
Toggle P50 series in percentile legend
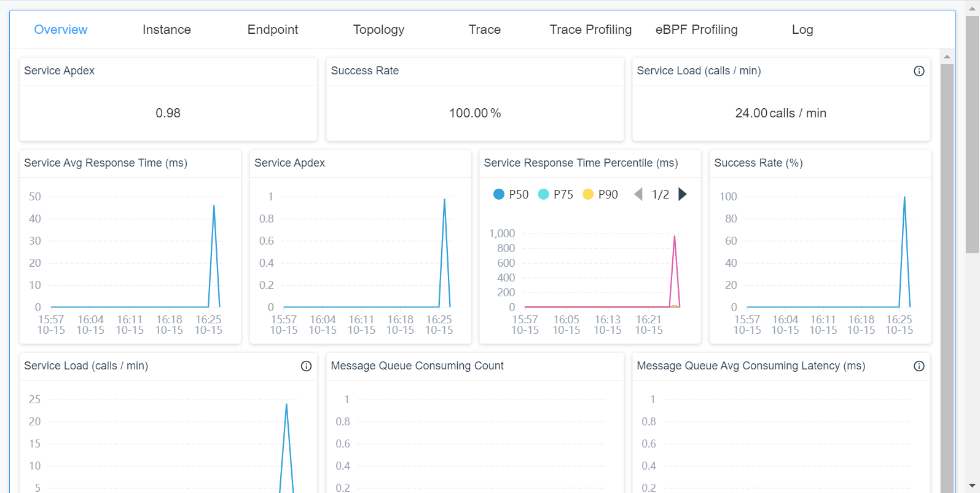pos(511,194)
